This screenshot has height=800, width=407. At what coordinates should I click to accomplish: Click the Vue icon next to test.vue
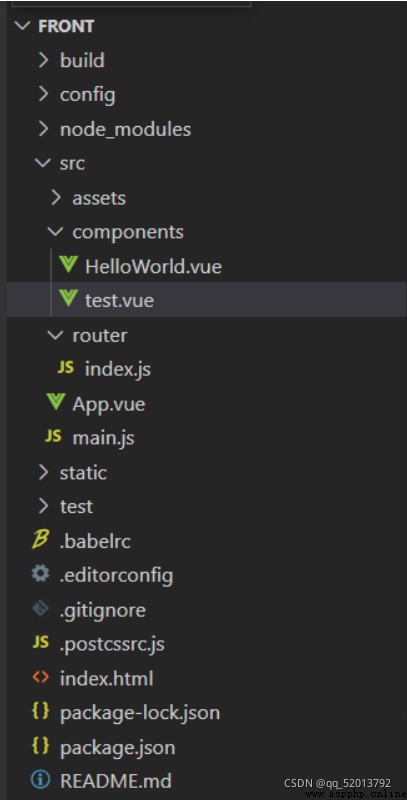point(68,299)
